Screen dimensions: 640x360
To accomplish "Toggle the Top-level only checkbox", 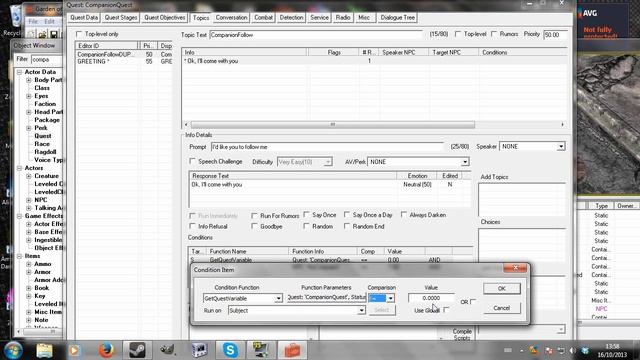I will point(79,34).
